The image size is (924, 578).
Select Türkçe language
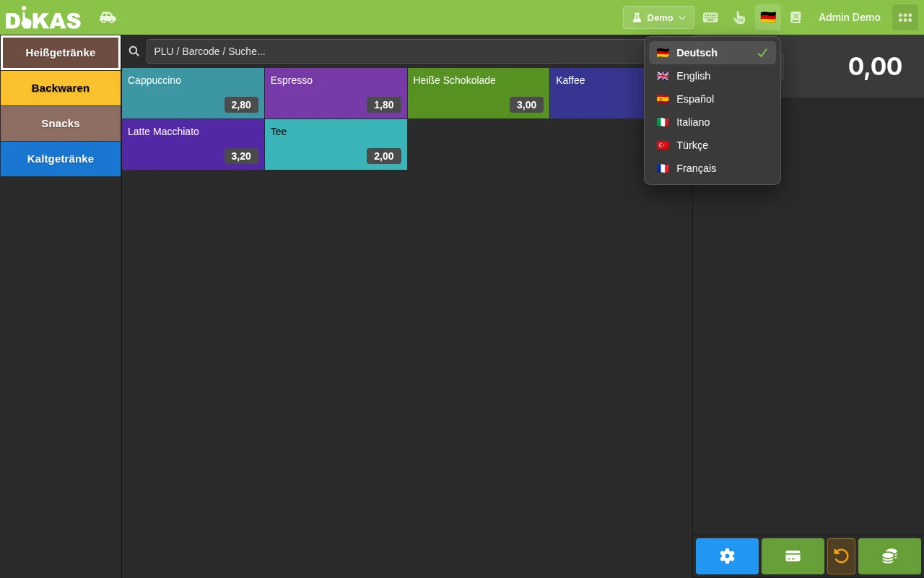coord(712,145)
